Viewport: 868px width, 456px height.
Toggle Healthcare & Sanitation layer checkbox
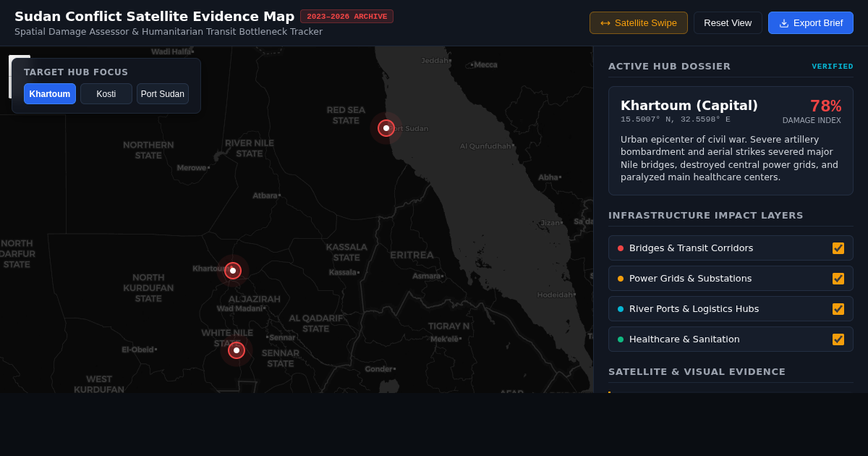click(838, 339)
